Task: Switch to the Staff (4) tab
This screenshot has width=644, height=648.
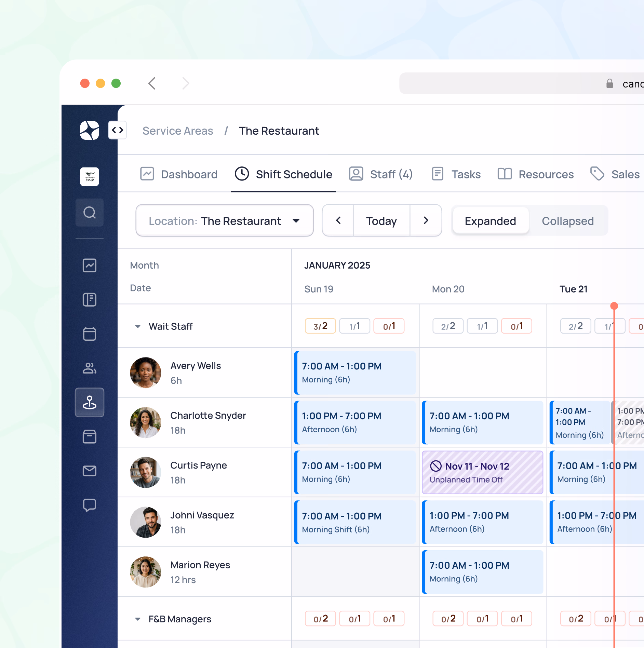Action: pos(381,174)
